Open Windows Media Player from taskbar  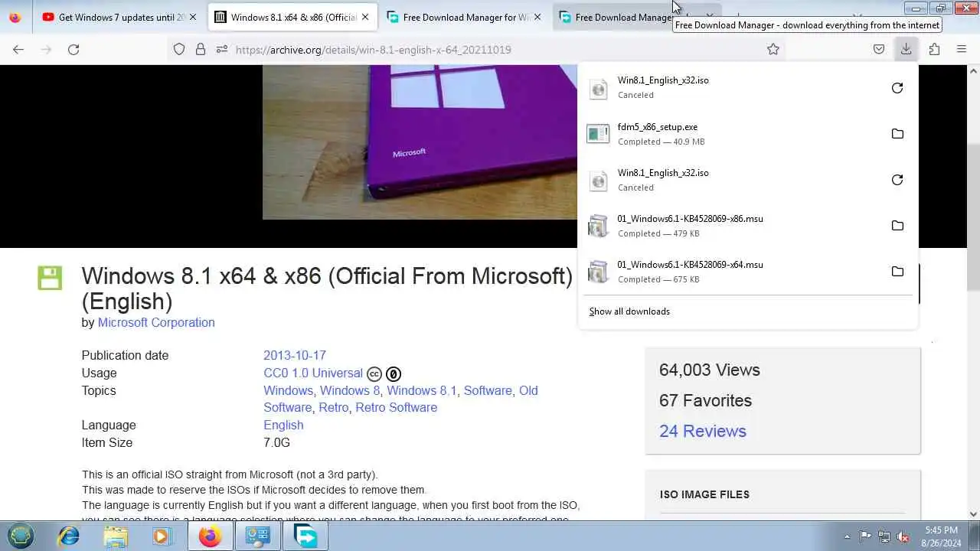162,536
